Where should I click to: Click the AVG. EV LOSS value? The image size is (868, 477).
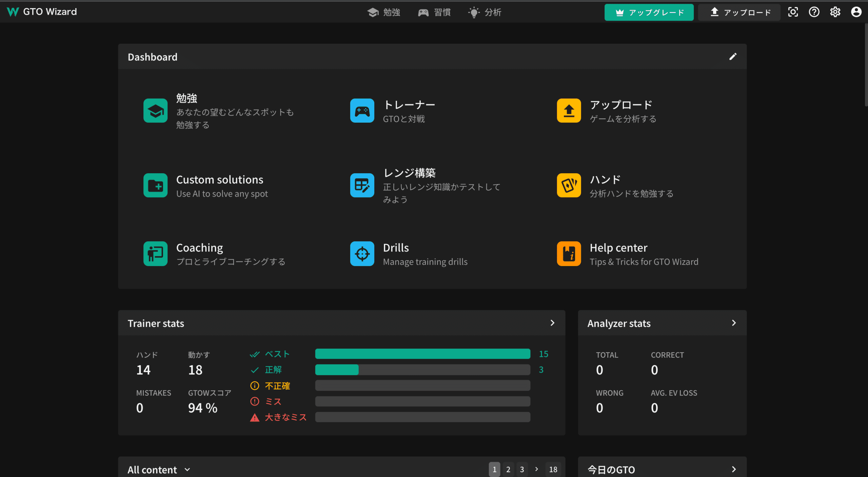point(654,408)
